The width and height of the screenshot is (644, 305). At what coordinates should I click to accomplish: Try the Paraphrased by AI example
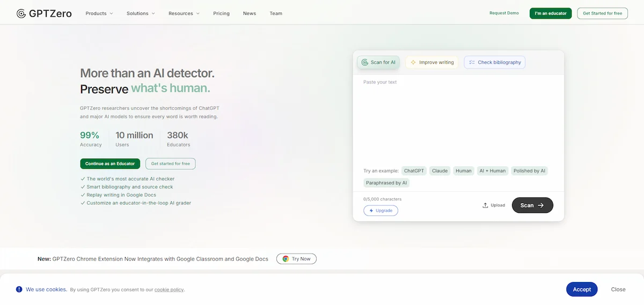[386, 183]
